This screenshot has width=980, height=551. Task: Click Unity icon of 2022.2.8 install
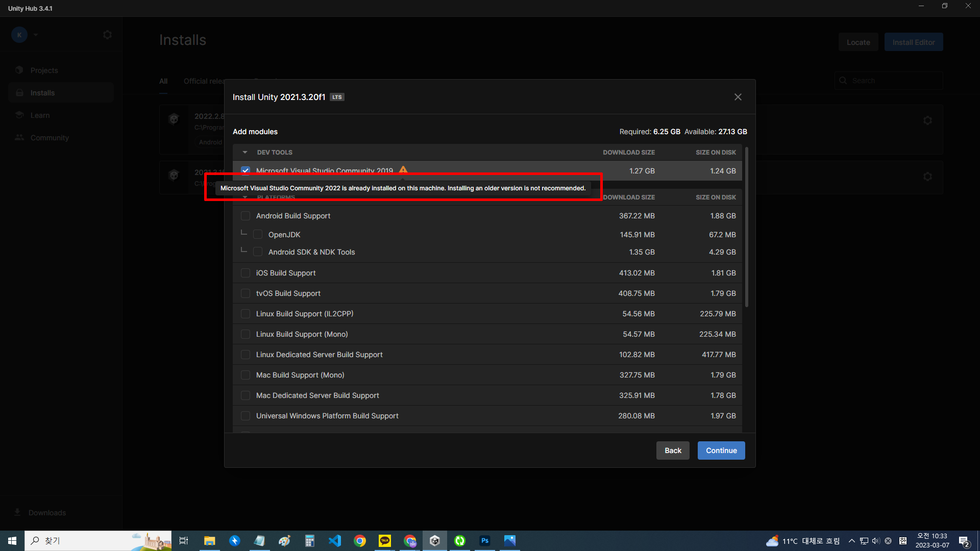coord(174,119)
